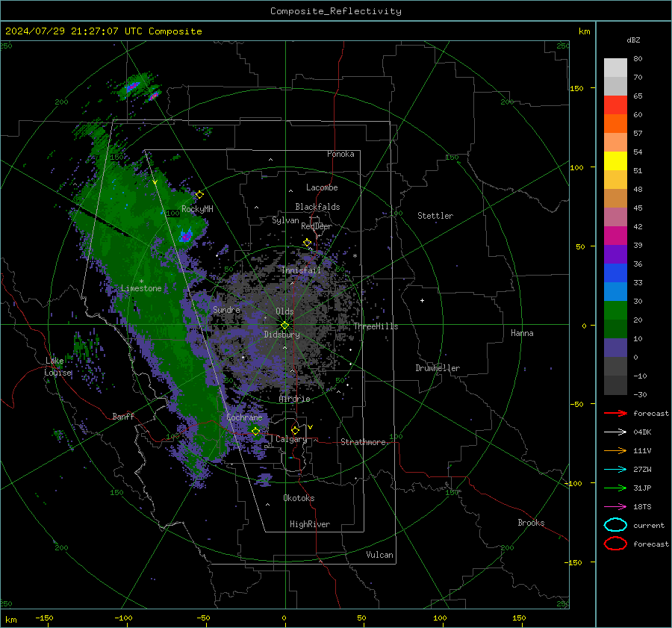672x628 pixels.
Task: Click the white plus marker southwest of Stettler
Action: tap(422, 300)
